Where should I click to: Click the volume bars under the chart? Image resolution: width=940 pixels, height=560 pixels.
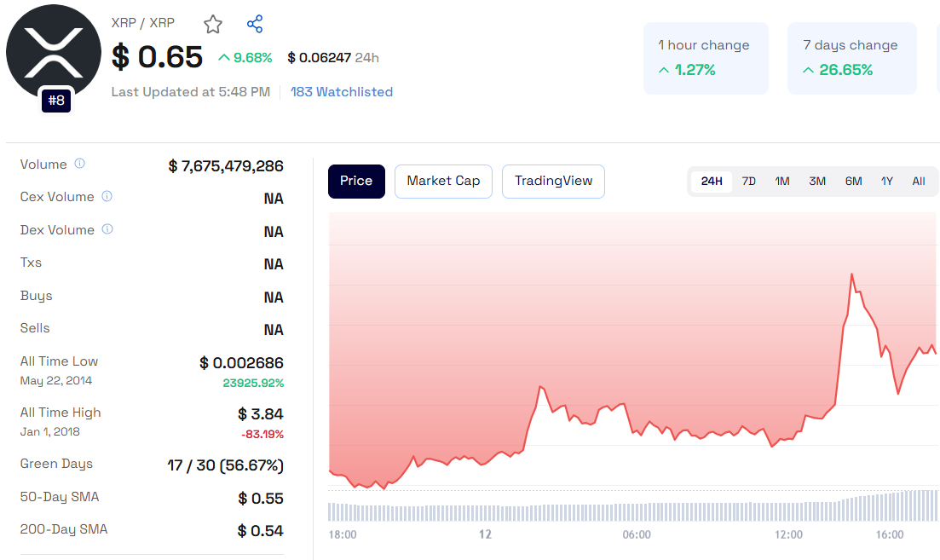(x=632, y=506)
